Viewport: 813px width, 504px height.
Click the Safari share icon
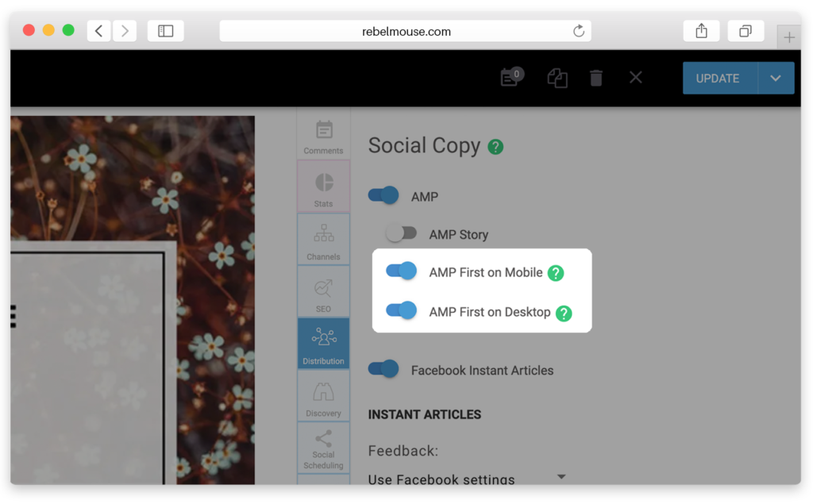702,31
